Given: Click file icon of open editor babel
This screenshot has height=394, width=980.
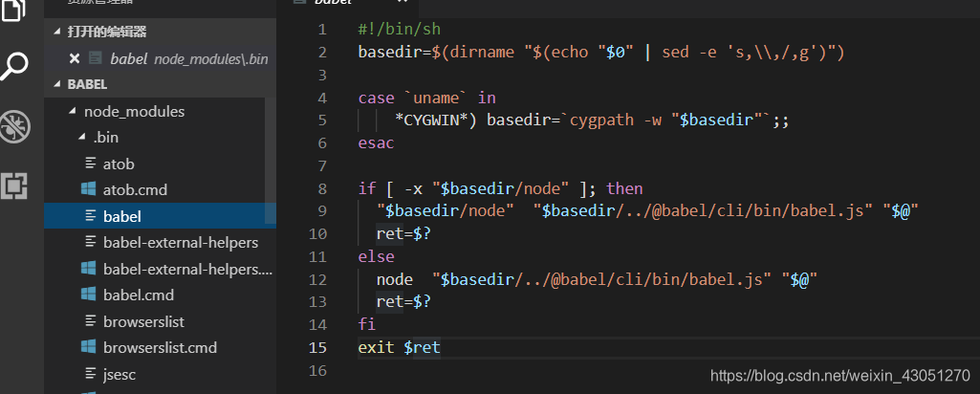Looking at the screenshot, I should click(x=95, y=58).
